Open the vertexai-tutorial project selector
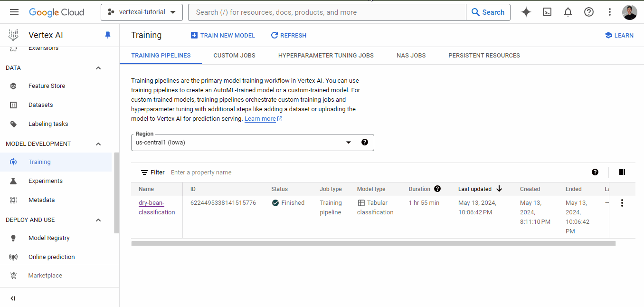The image size is (644, 307). (142, 12)
